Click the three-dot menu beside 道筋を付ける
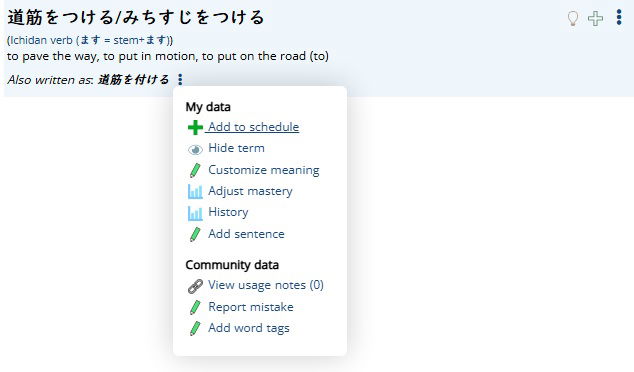Image resolution: width=634 pixels, height=372 pixels. point(180,79)
